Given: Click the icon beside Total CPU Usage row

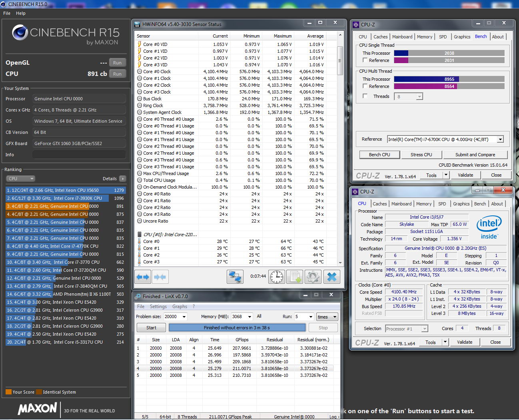Looking at the screenshot, I should pos(140,180).
